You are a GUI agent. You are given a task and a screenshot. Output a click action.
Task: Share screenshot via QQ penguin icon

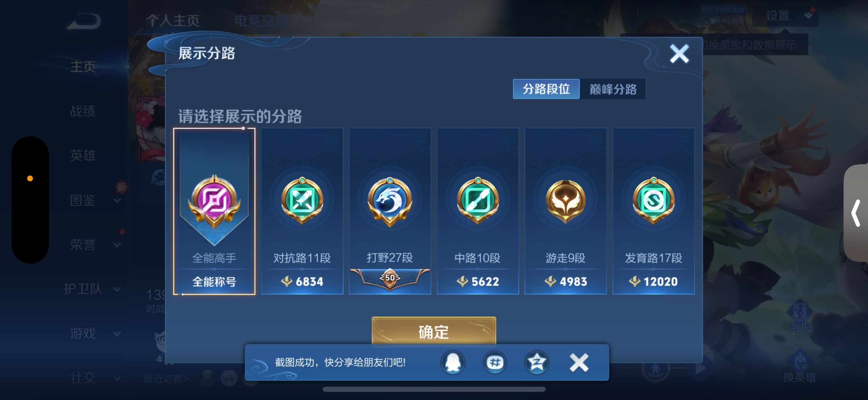tap(453, 362)
